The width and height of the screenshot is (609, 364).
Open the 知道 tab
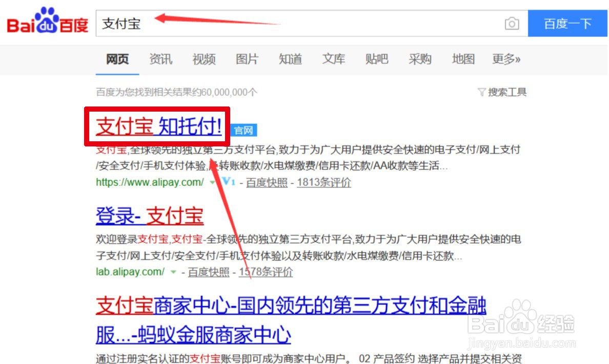coord(290,59)
